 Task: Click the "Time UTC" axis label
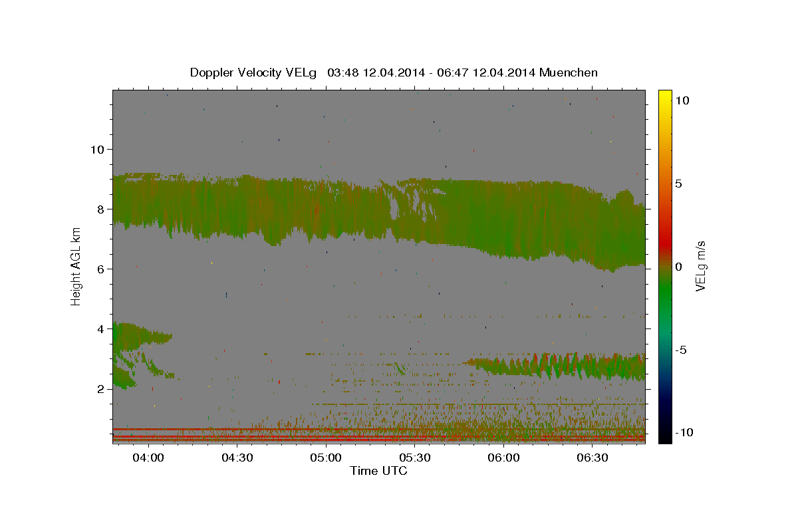[378, 471]
